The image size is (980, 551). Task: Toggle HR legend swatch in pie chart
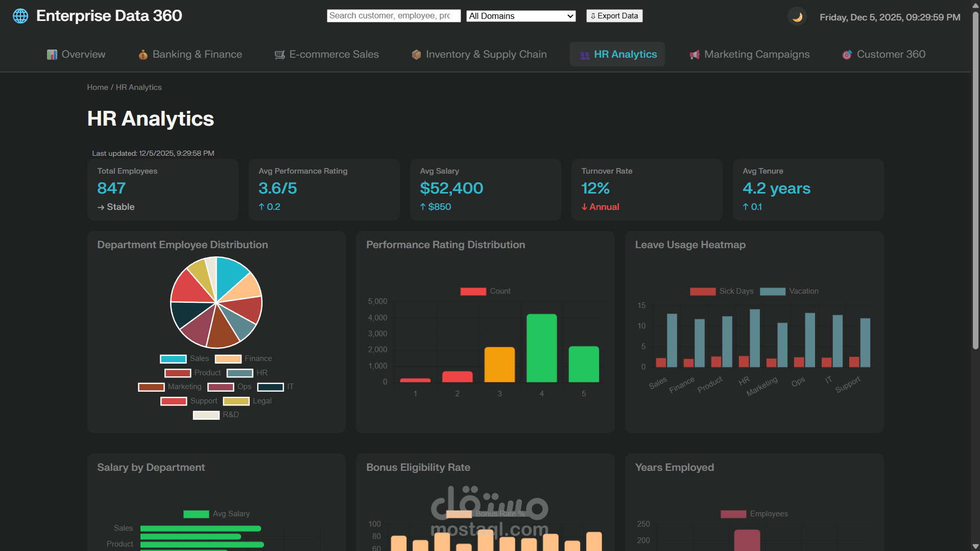pos(240,373)
